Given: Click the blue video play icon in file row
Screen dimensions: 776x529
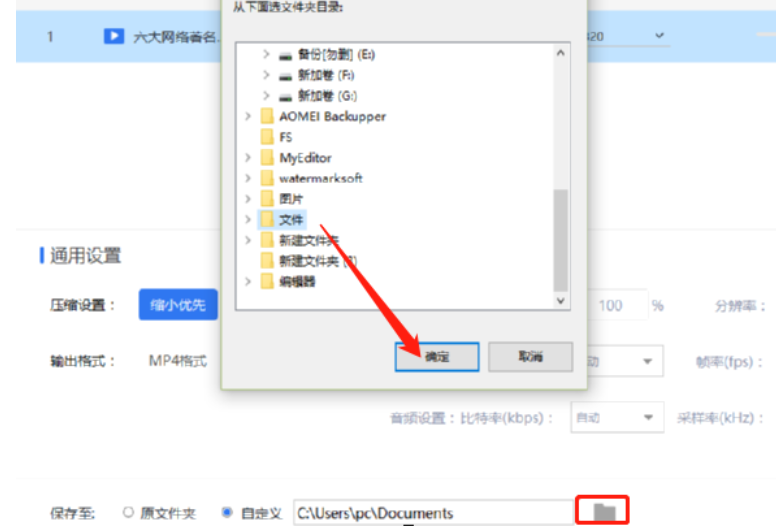Looking at the screenshot, I should [114, 36].
